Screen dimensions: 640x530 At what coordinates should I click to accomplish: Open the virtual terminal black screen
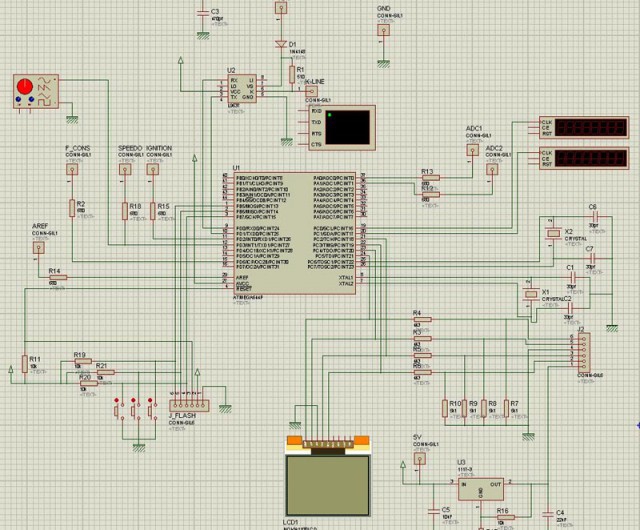(348, 127)
